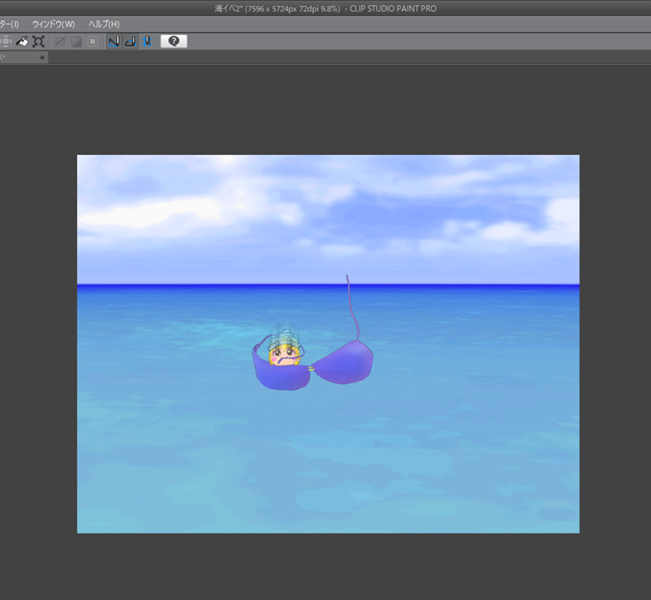Click the chibi character face on canvas
This screenshot has height=600, width=651.
click(285, 354)
